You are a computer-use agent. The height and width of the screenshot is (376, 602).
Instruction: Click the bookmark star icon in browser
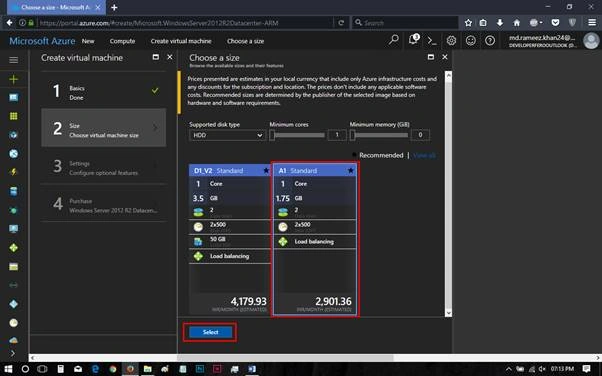click(x=468, y=23)
